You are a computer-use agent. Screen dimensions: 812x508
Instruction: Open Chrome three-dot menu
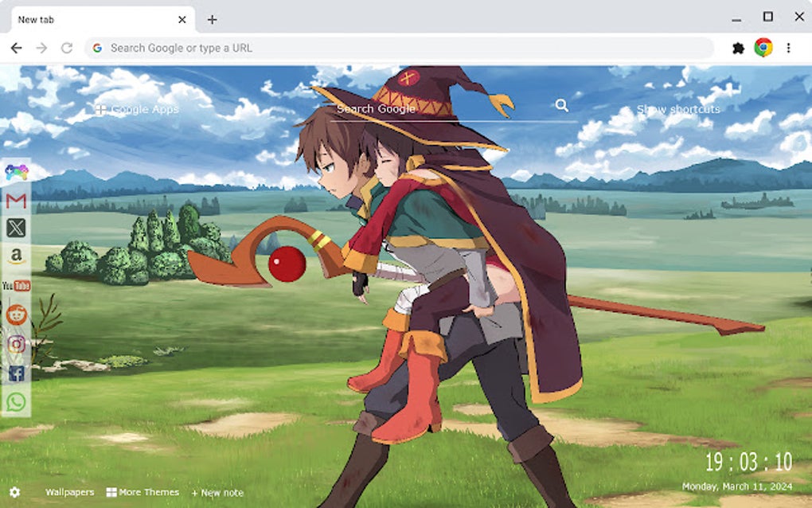click(x=788, y=48)
